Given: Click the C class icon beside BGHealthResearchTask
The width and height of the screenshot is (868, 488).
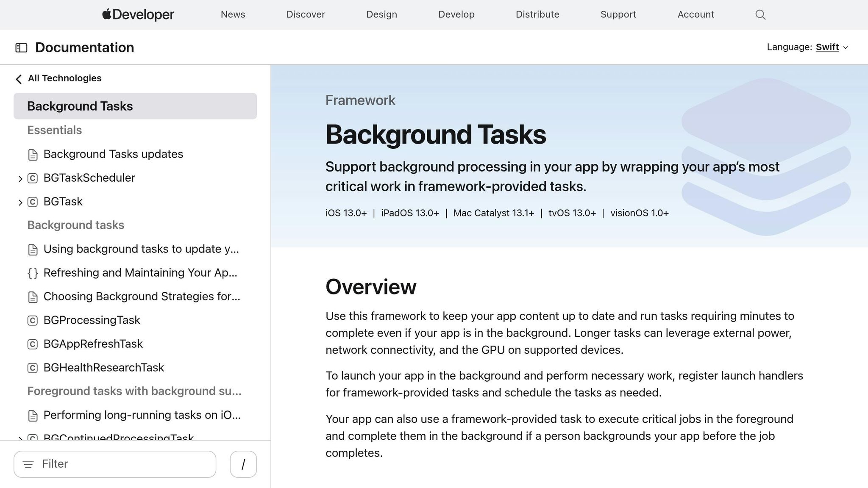Looking at the screenshot, I should 33,368.
